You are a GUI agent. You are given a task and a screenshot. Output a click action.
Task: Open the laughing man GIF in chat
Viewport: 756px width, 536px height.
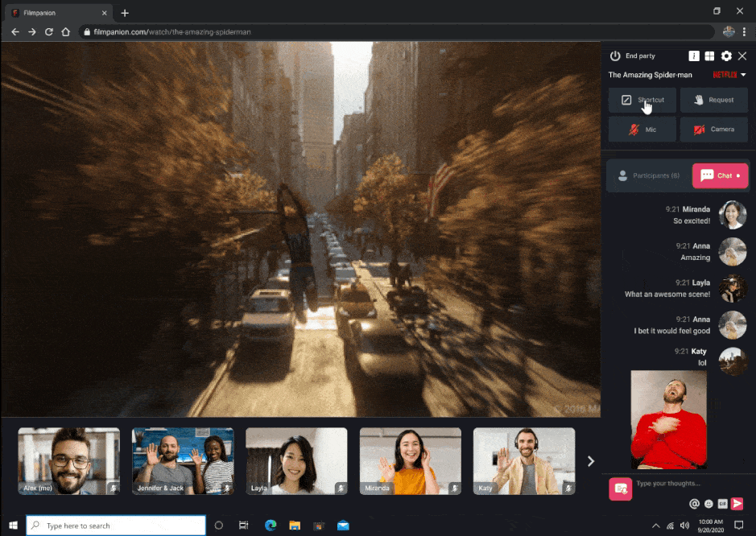(x=669, y=419)
